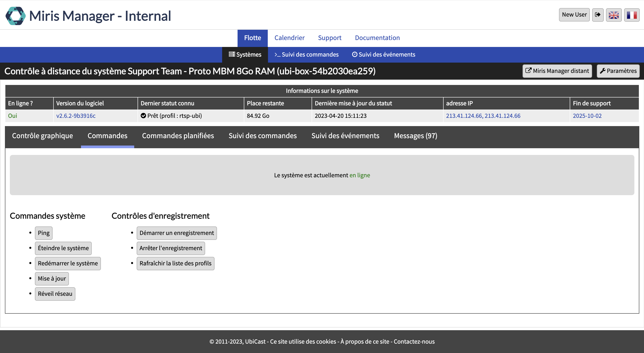
Task: Switch language with the UK flag
Action: click(614, 15)
